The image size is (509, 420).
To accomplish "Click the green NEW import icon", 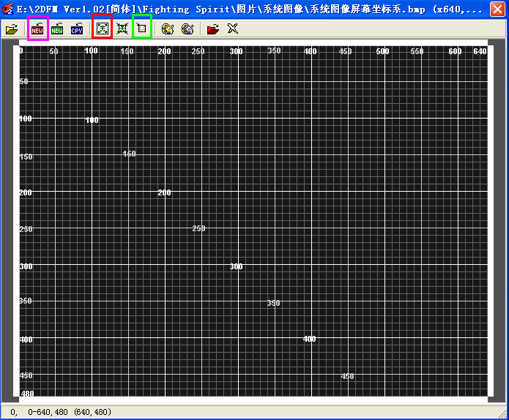I will point(57,29).
